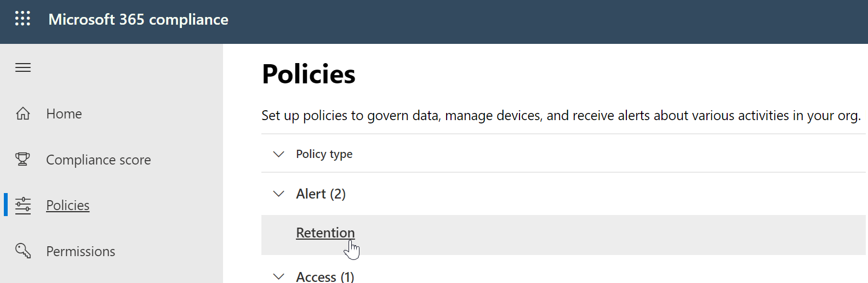Image resolution: width=868 pixels, height=283 pixels.
Task: Select the Access (1) group label
Action: 325,276
